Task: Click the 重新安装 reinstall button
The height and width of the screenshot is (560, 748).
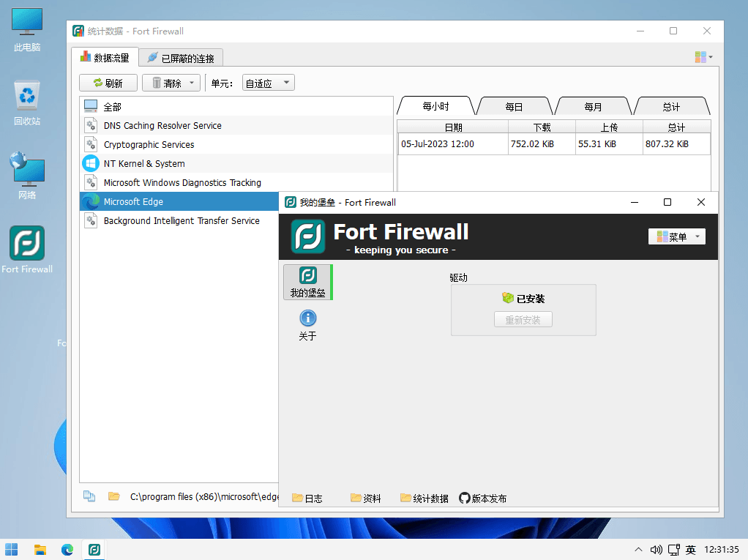Action: pyautogui.click(x=523, y=320)
